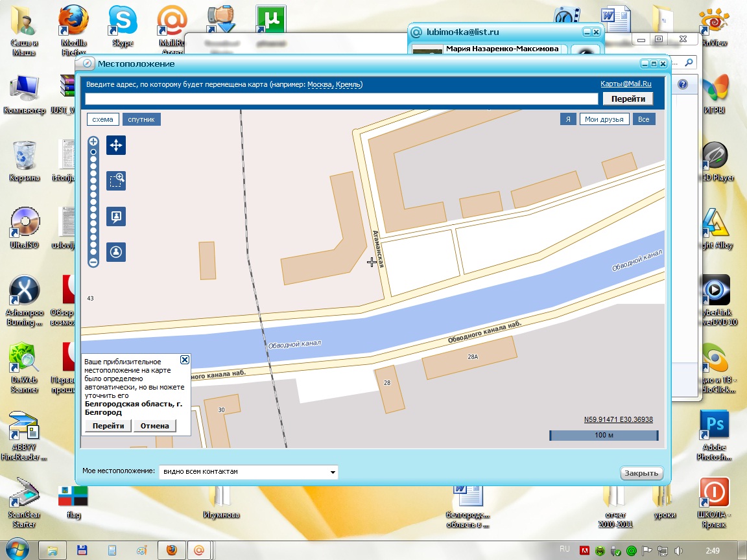
Task: Click building 30 on the map
Action: pos(222,410)
